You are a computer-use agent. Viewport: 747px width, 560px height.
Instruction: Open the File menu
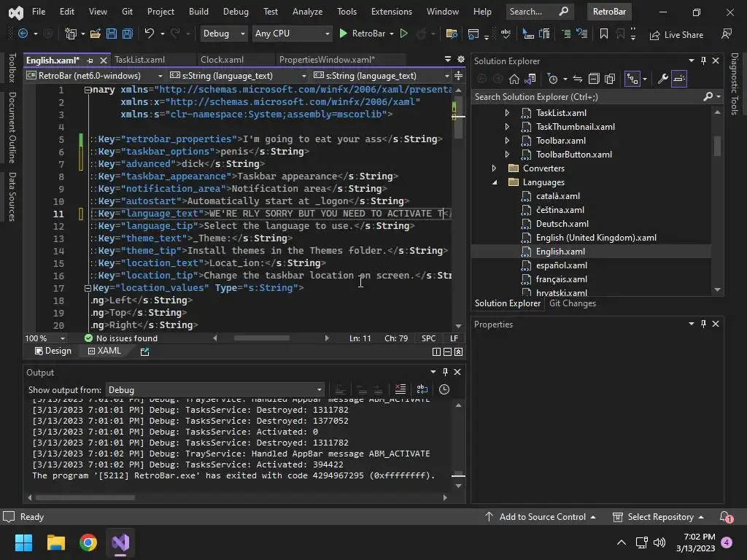(39, 12)
